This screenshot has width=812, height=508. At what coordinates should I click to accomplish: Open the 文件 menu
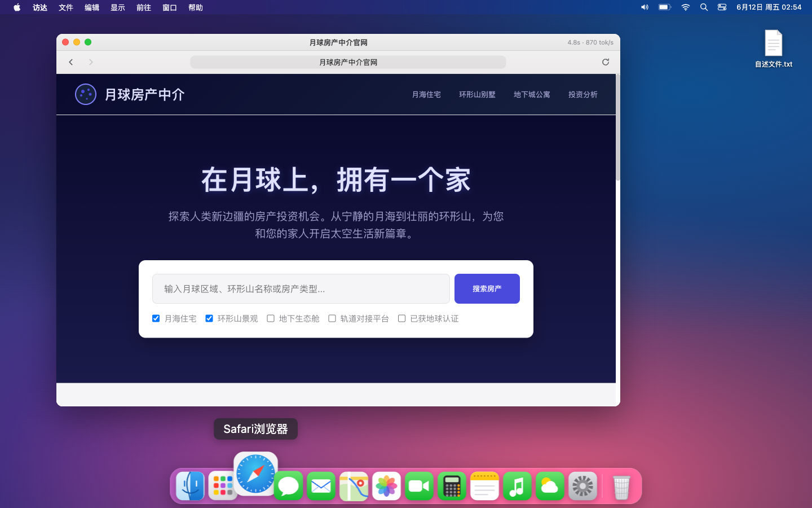point(66,7)
